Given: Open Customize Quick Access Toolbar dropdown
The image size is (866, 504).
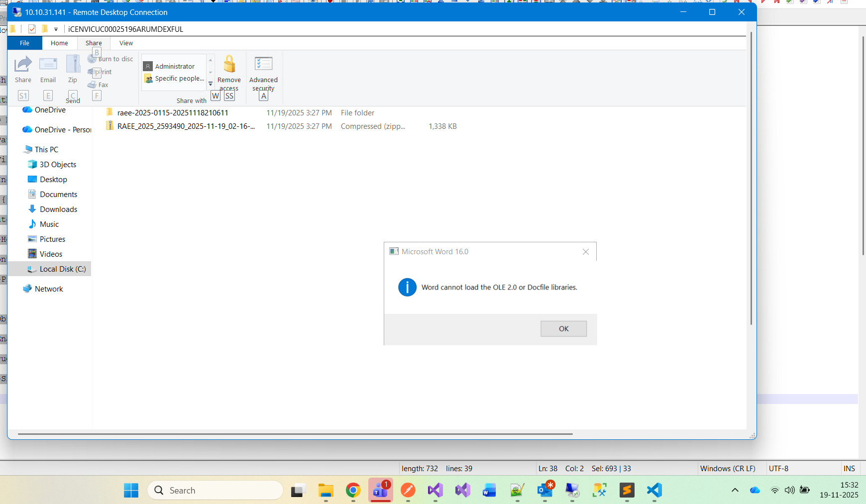Looking at the screenshot, I should pos(56,29).
